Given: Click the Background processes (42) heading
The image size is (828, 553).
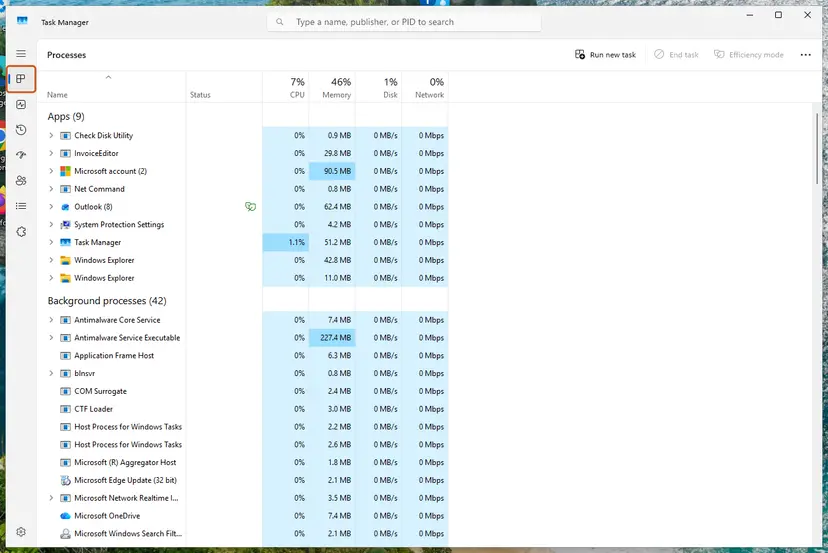Looking at the screenshot, I should coord(107,301).
